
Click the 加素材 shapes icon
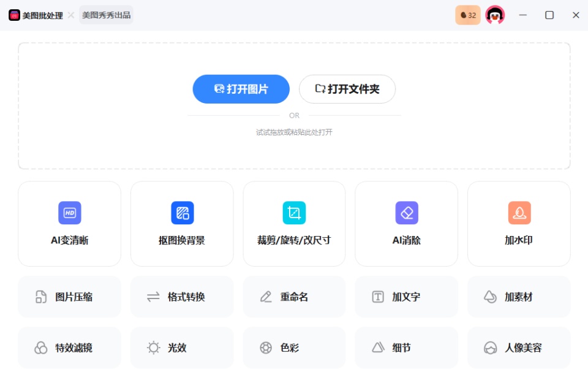coord(490,297)
